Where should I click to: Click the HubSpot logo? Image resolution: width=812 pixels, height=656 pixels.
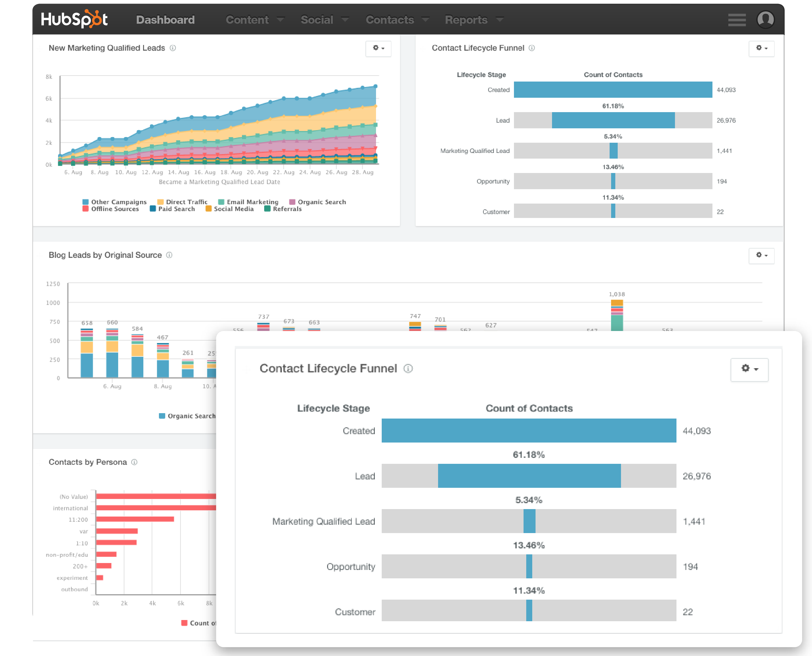74,19
